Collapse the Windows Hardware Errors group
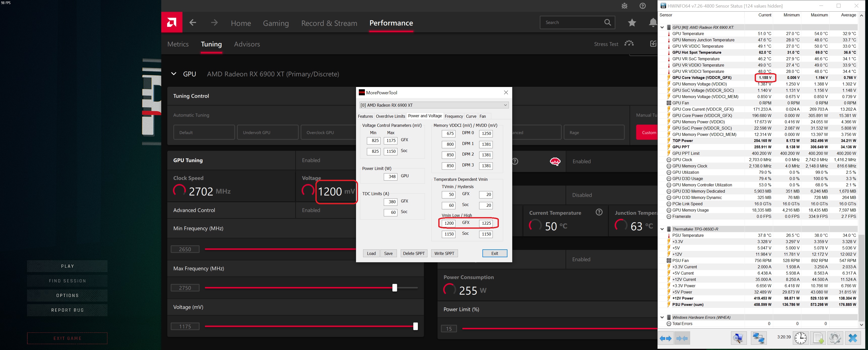Viewport: 868px width, 350px height. coord(662,317)
